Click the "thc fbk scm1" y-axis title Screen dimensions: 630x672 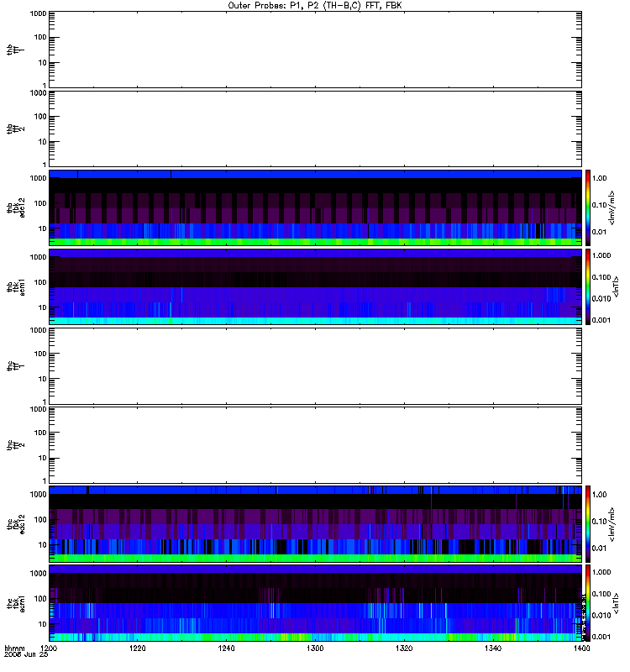[15, 603]
